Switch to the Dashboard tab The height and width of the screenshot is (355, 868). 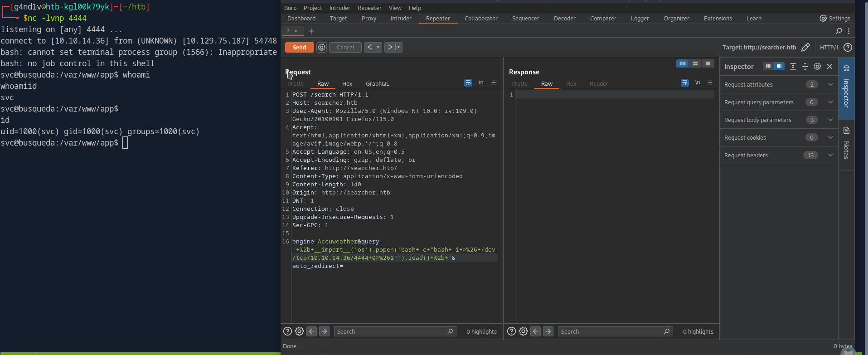point(301,19)
